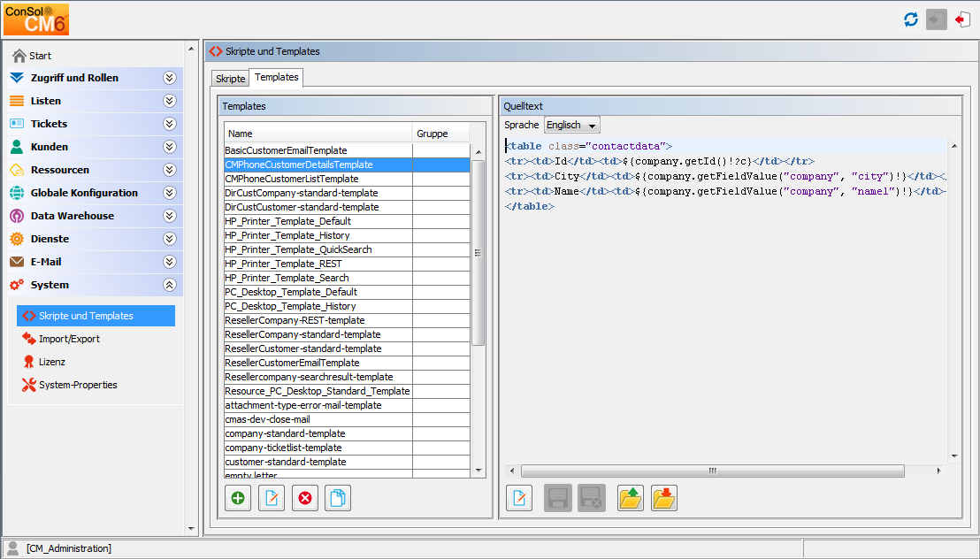The image size is (980, 559).
Task: Switch to the Skripte tab
Action: tap(231, 79)
